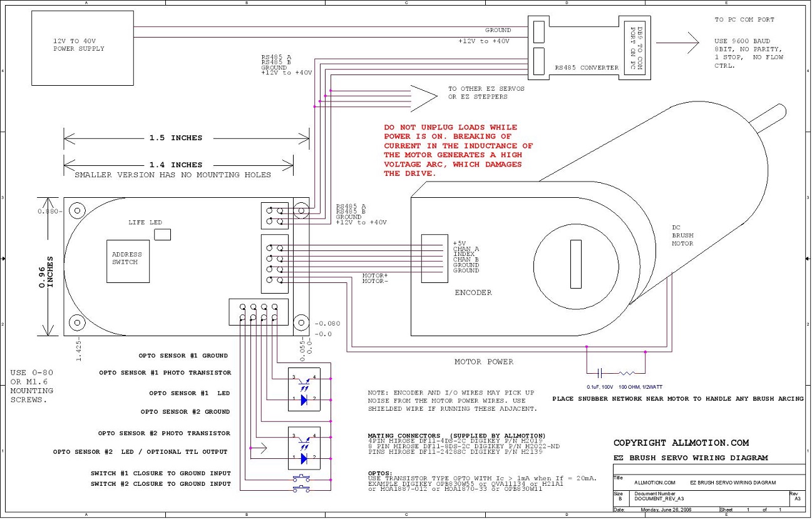
Task: Click the RS485 CONVERTER label
Action: click(x=587, y=68)
